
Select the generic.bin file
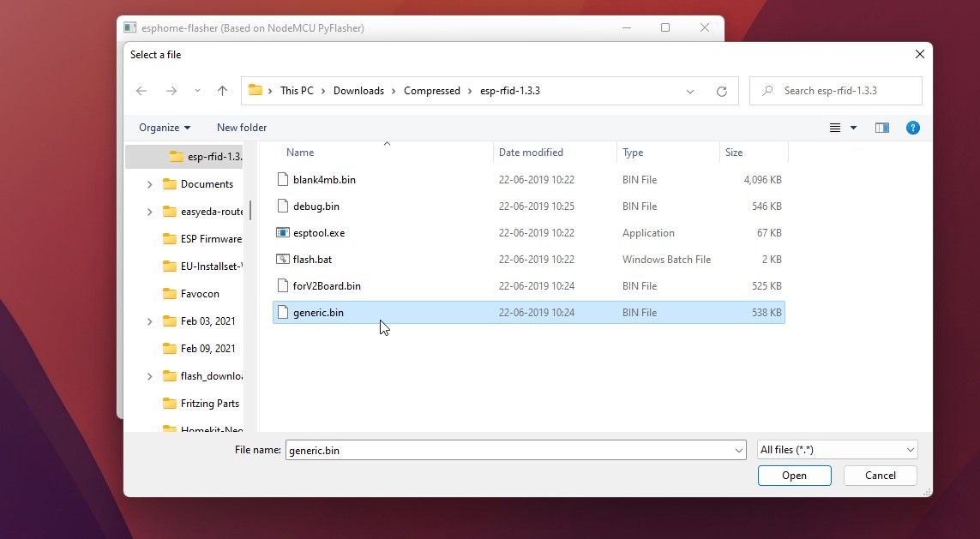tap(529, 312)
